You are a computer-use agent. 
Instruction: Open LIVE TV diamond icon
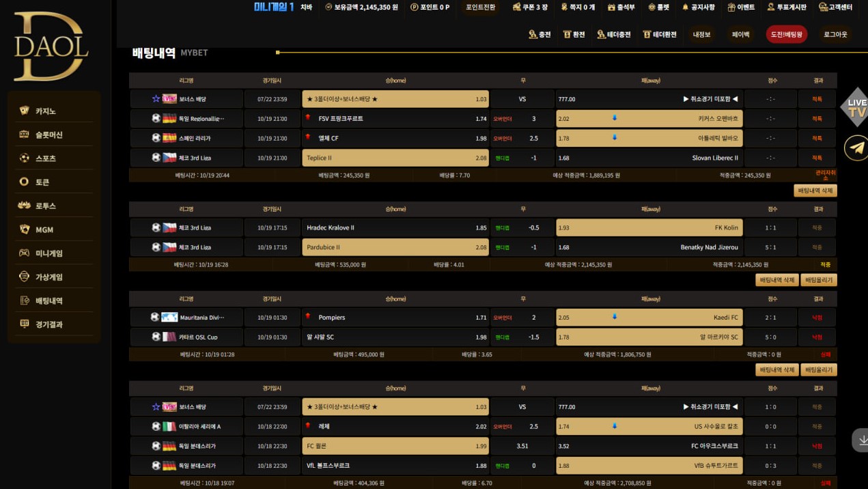click(x=856, y=107)
